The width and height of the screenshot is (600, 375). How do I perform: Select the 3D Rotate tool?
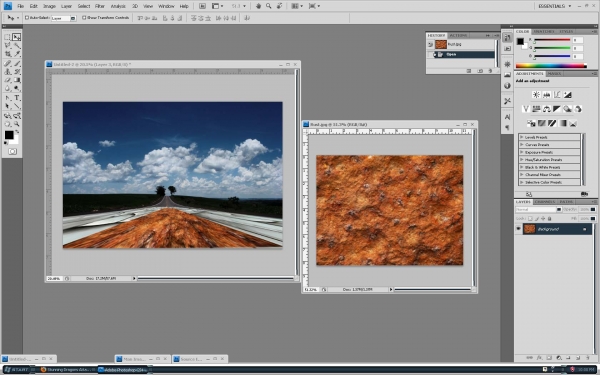tap(7, 116)
